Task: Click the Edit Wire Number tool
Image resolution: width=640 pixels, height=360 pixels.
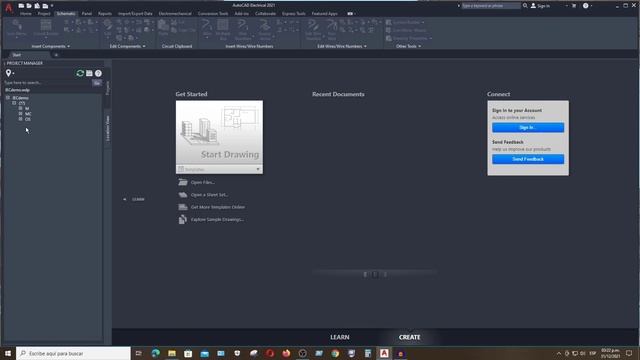Action: click(313, 29)
